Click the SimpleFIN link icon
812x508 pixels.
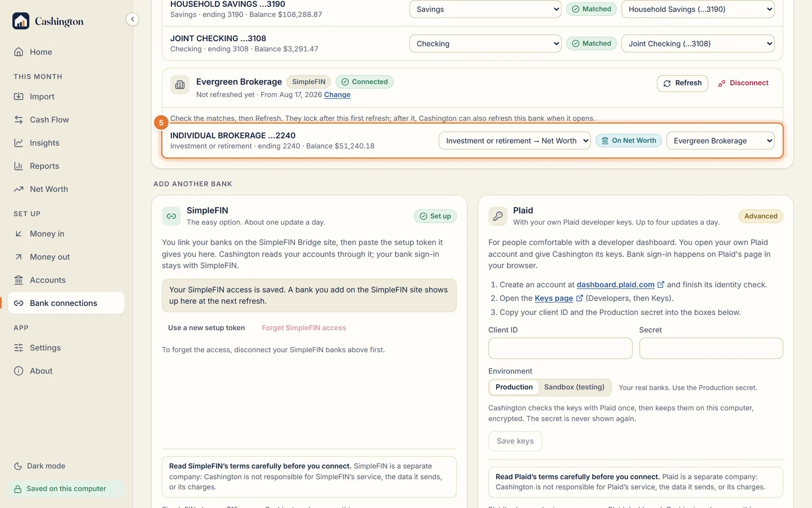(x=171, y=216)
